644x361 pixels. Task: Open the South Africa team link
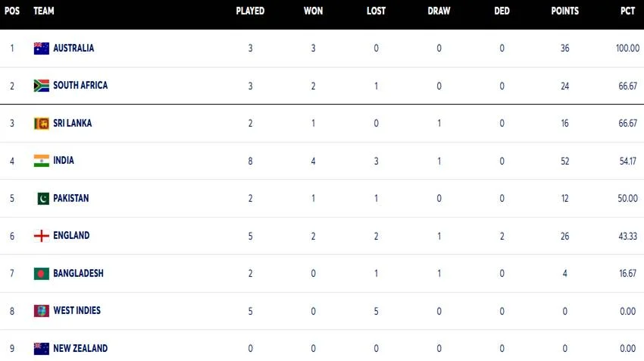80,86
